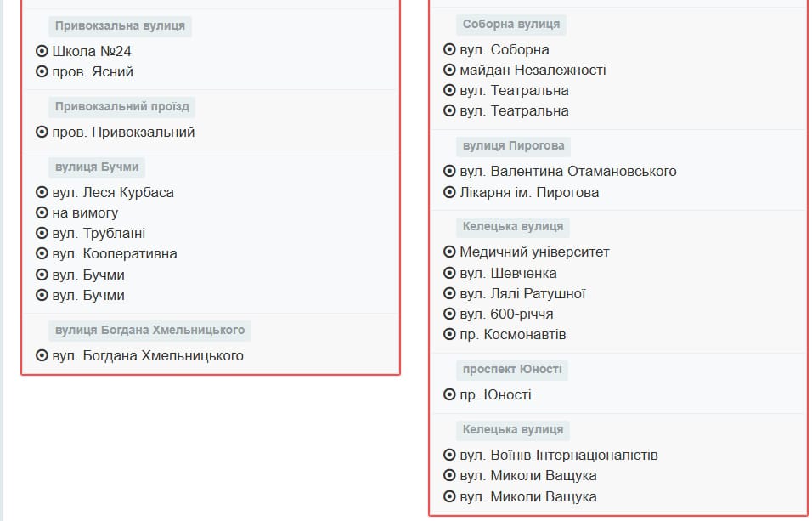Click the icon beside Лікарня ім. Пирогова
This screenshot has width=812, height=521.
(x=448, y=192)
